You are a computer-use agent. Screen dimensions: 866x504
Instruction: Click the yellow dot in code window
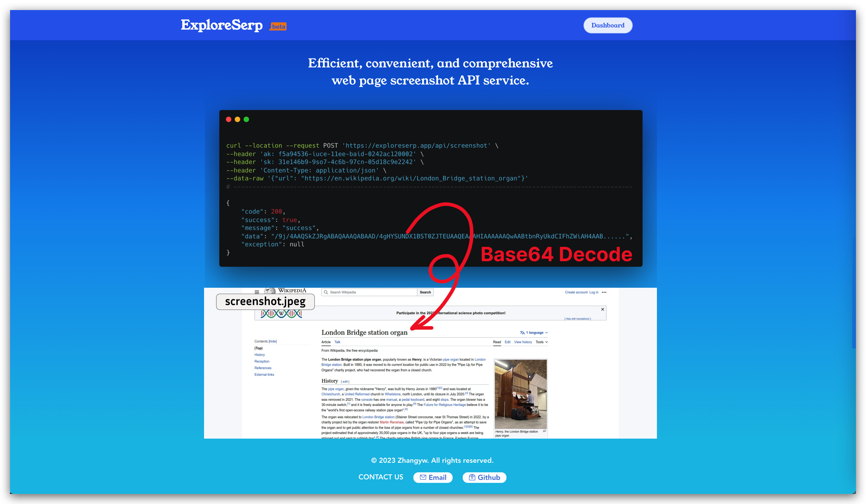238,119
